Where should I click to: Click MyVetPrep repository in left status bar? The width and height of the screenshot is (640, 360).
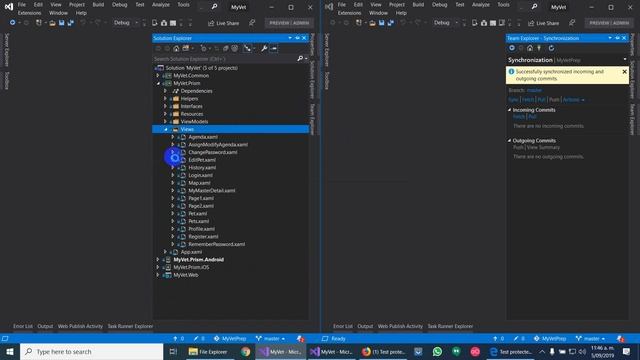(230, 339)
